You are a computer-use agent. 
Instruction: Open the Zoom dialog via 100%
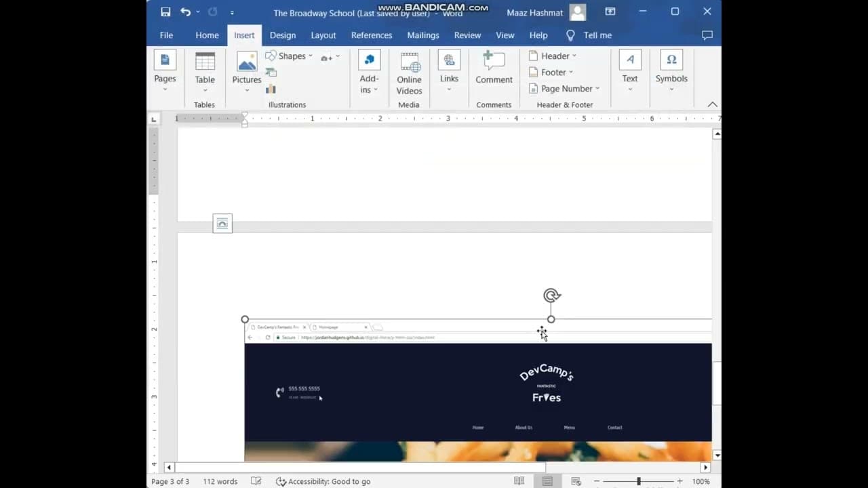pos(701,481)
